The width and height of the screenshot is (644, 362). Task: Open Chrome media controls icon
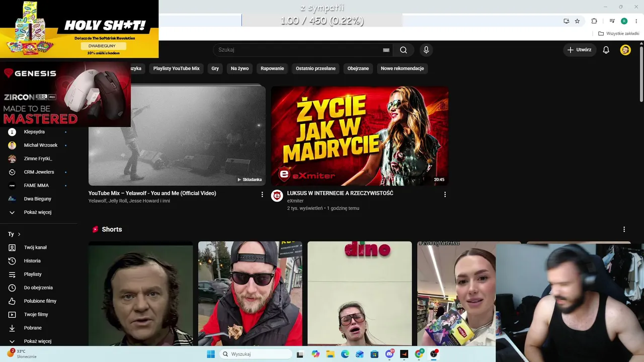tap(612, 21)
